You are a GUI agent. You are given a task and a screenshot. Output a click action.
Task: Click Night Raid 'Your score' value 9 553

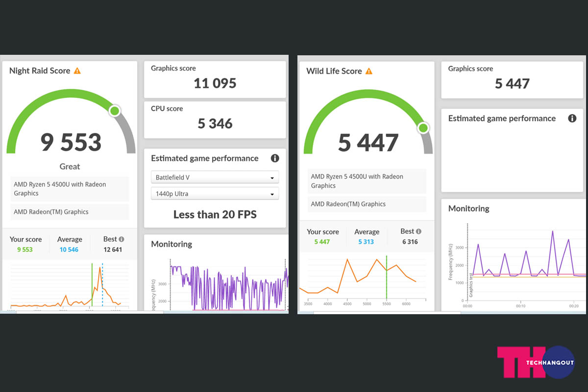[x=25, y=250]
